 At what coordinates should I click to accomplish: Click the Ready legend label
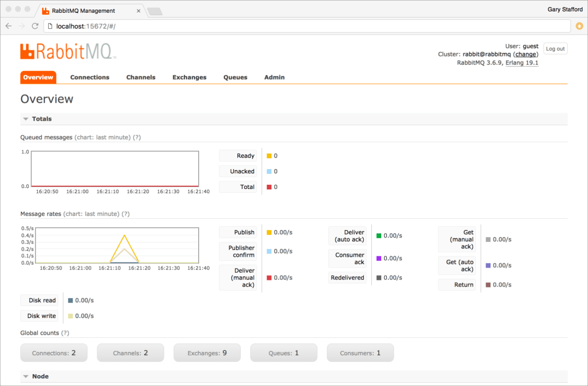point(238,156)
